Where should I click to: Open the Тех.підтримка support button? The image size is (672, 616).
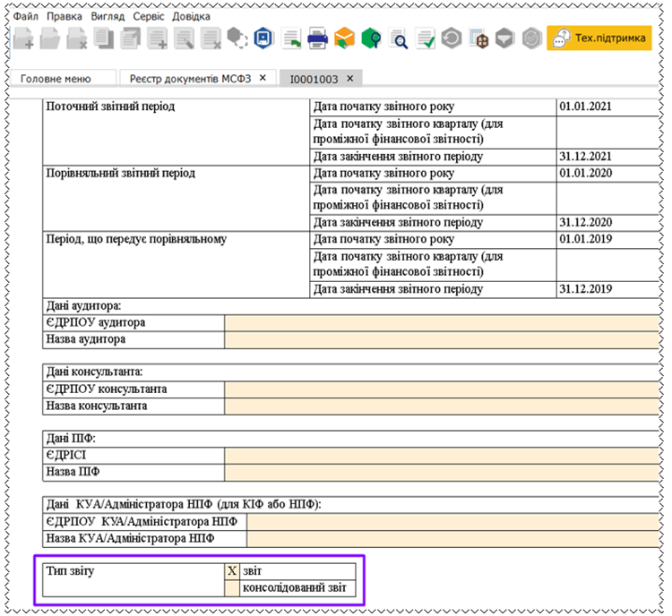(x=599, y=38)
